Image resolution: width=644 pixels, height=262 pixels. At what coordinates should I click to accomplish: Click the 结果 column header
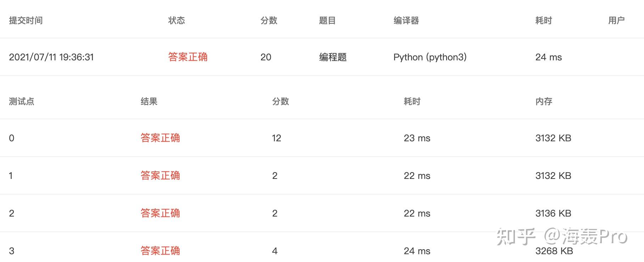(x=149, y=102)
